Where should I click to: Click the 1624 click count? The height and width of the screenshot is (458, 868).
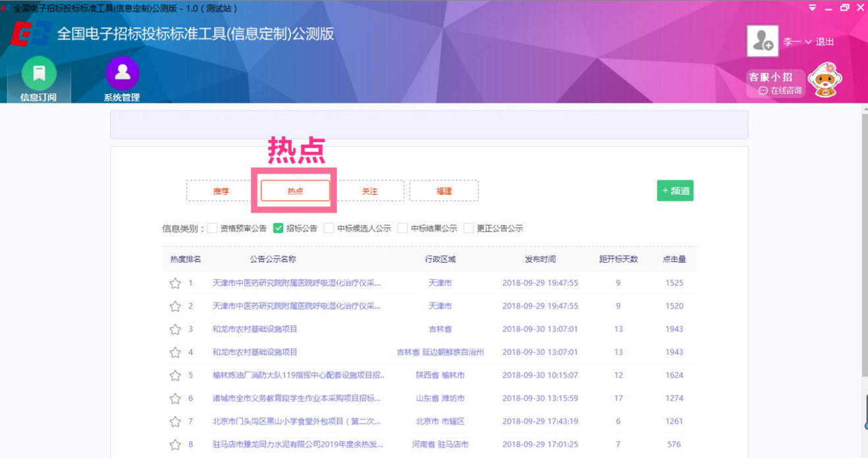coord(674,375)
